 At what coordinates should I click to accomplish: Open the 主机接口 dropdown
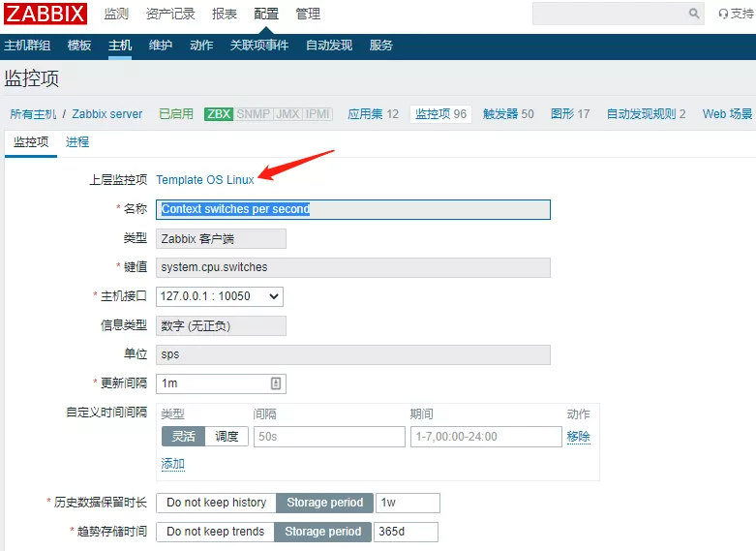point(220,296)
